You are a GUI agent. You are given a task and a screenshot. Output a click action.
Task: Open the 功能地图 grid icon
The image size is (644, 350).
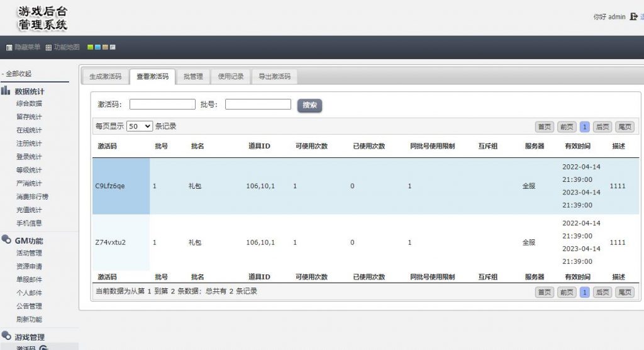pos(48,48)
